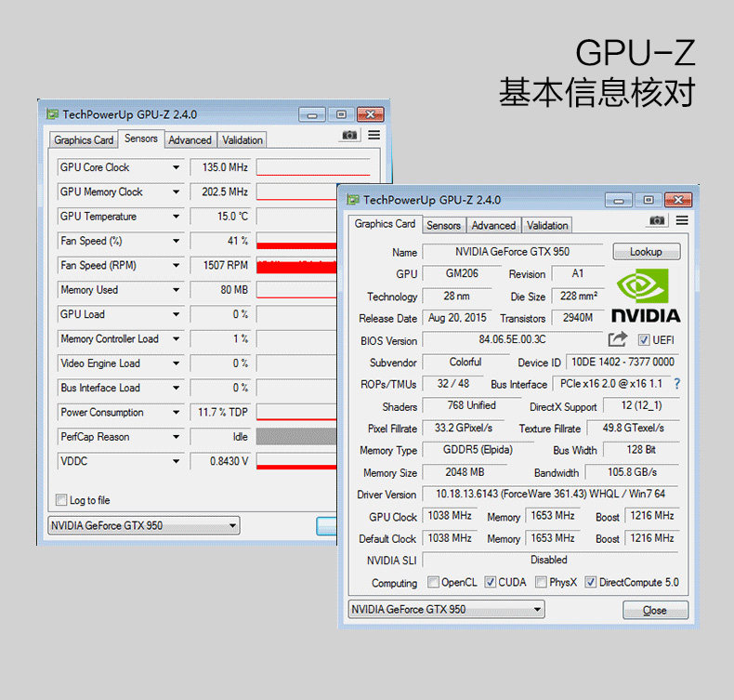Open Memory Used sensor dropdown
The width and height of the screenshot is (734, 700).
pos(176,290)
